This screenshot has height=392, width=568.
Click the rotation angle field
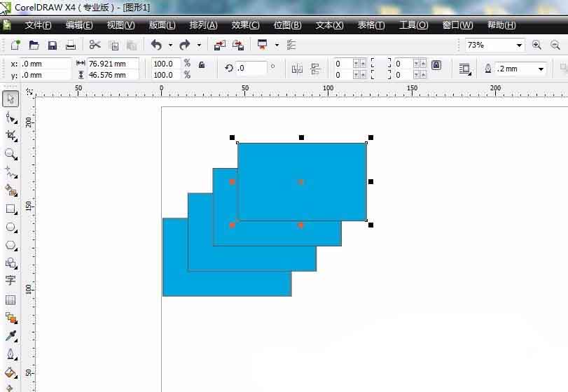(251, 68)
